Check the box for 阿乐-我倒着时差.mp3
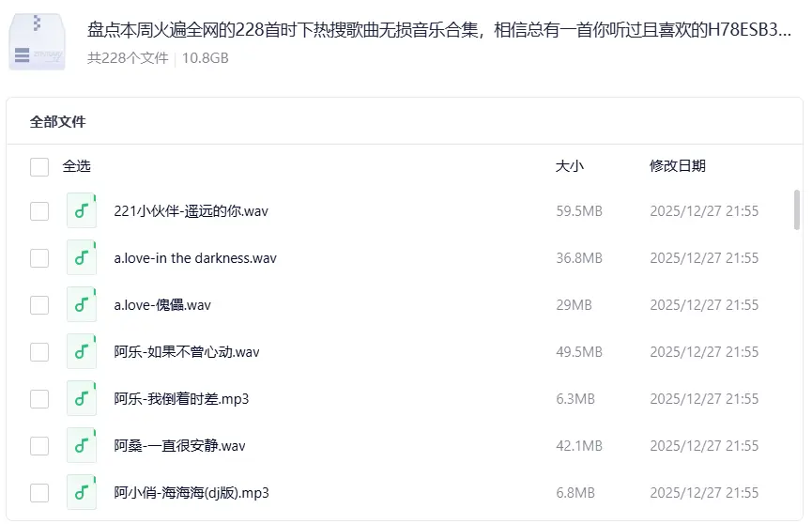The width and height of the screenshot is (812, 524). pos(39,399)
